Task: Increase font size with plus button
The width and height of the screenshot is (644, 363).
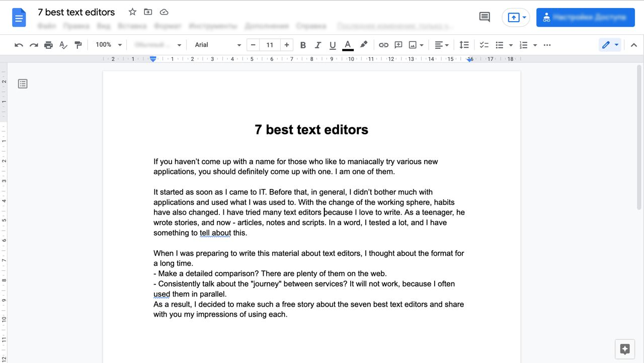Action: pos(287,45)
